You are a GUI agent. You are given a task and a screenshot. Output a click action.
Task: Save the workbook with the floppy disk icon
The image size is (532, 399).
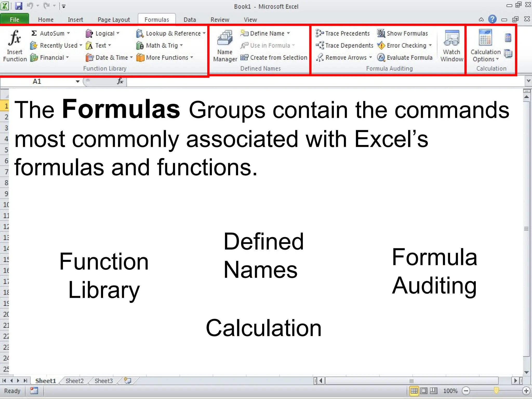click(18, 6)
